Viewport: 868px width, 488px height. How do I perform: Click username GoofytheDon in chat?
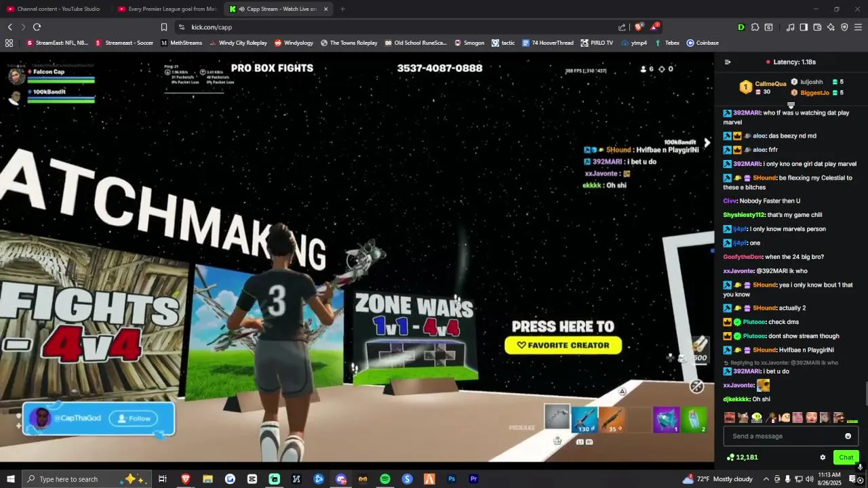point(743,257)
